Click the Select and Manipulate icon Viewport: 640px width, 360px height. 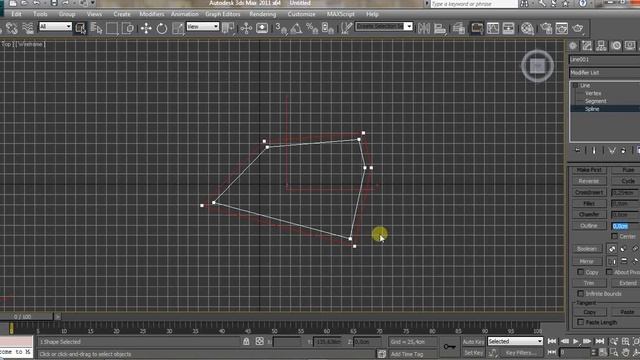tap(246, 28)
